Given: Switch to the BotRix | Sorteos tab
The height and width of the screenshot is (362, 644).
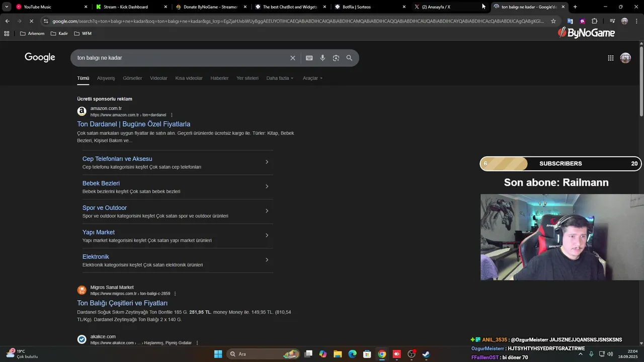Looking at the screenshot, I should pyautogui.click(x=370, y=7).
